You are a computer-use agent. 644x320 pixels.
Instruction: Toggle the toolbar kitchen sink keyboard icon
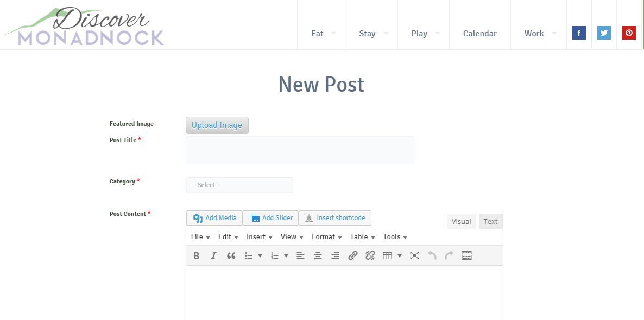click(x=466, y=255)
